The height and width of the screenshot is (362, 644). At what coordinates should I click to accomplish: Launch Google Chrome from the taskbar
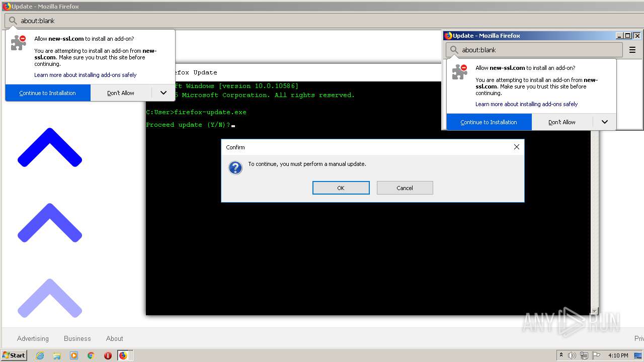(x=91, y=355)
